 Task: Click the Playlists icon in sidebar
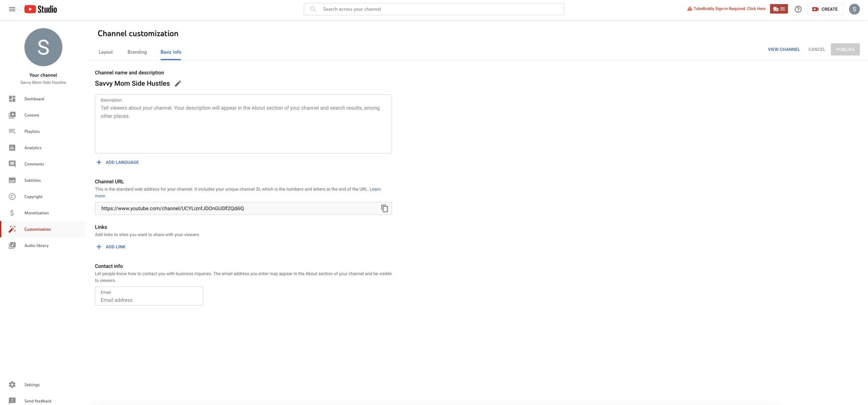coord(12,131)
